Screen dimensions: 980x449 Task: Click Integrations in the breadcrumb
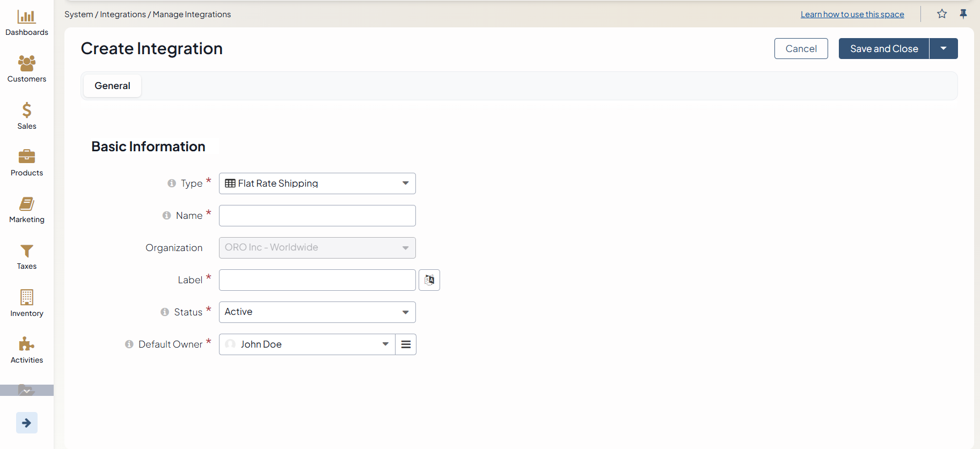[123, 14]
